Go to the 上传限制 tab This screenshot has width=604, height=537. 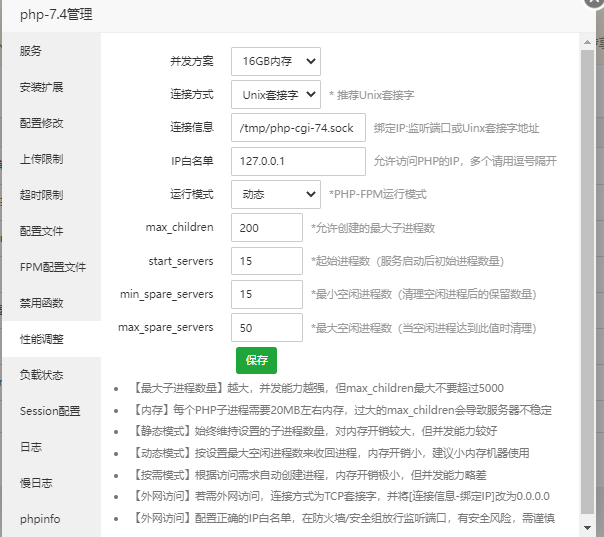point(50,159)
